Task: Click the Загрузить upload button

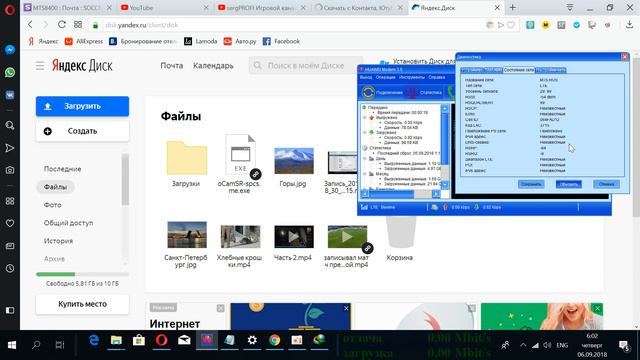Action: coord(82,106)
